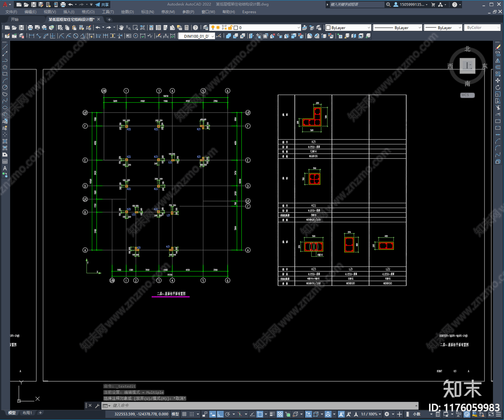Viewport: 504px width, 420px height.
Task: Open annotation scale 1:1 / 100% dropdown
Action: tap(371, 414)
